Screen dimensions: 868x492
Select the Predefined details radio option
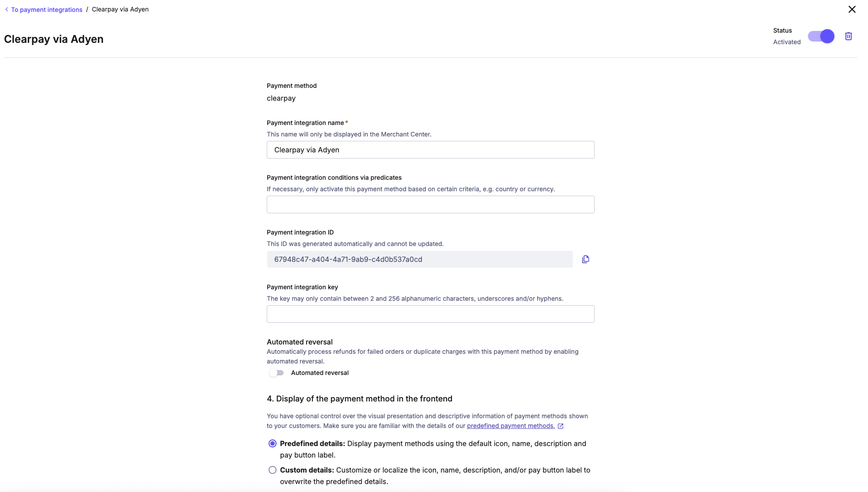tap(273, 443)
